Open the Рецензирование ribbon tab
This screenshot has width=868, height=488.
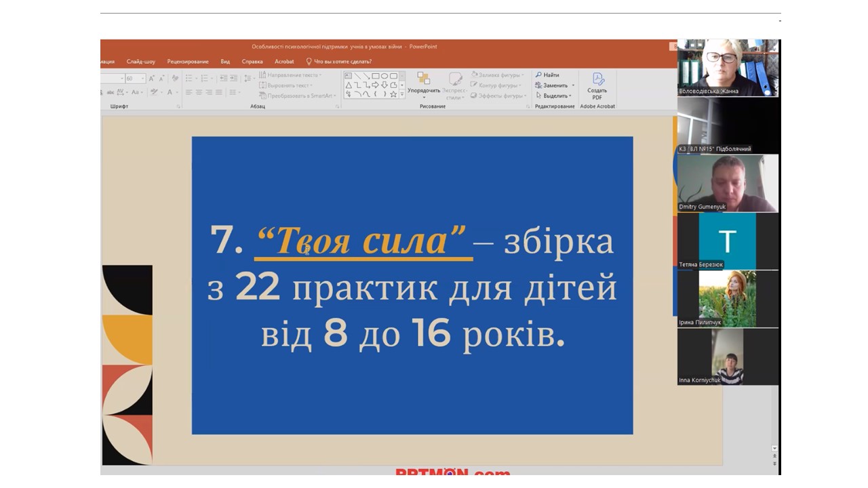click(188, 62)
